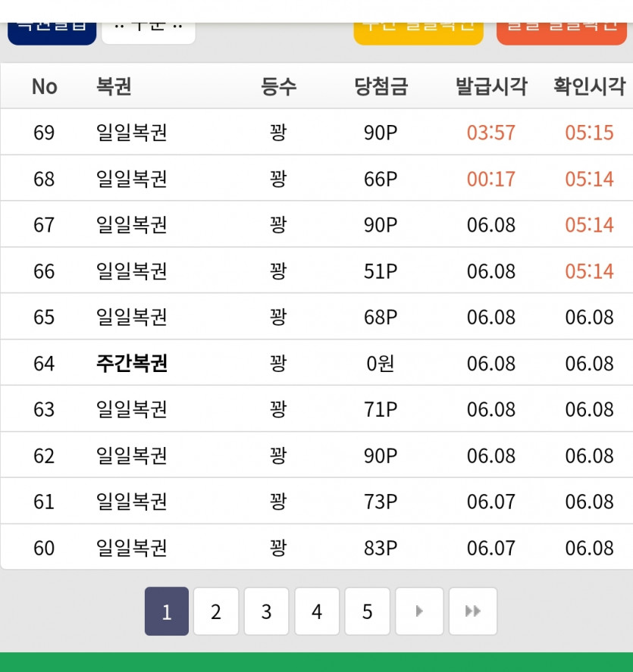Image resolution: width=633 pixels, height=672 pixels.
Task: Click the '발급시각' column header
Action: (x=491, y=86)
